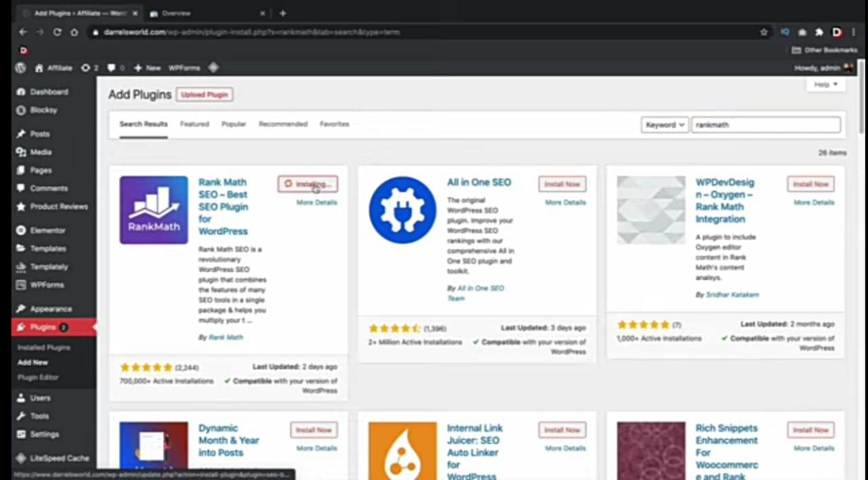
Task: Open Templately in the sidebar
Action: point(48,267)
